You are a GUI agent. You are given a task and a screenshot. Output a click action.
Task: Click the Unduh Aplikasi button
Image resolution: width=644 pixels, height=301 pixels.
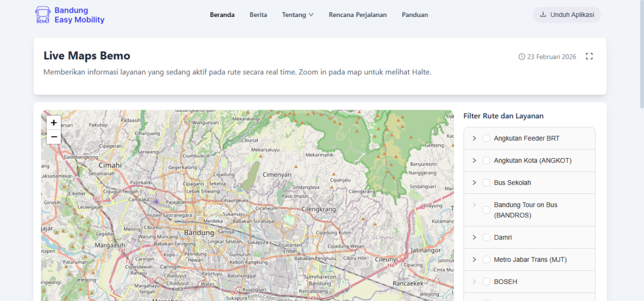pyautogui.click(x=567, y=14)
